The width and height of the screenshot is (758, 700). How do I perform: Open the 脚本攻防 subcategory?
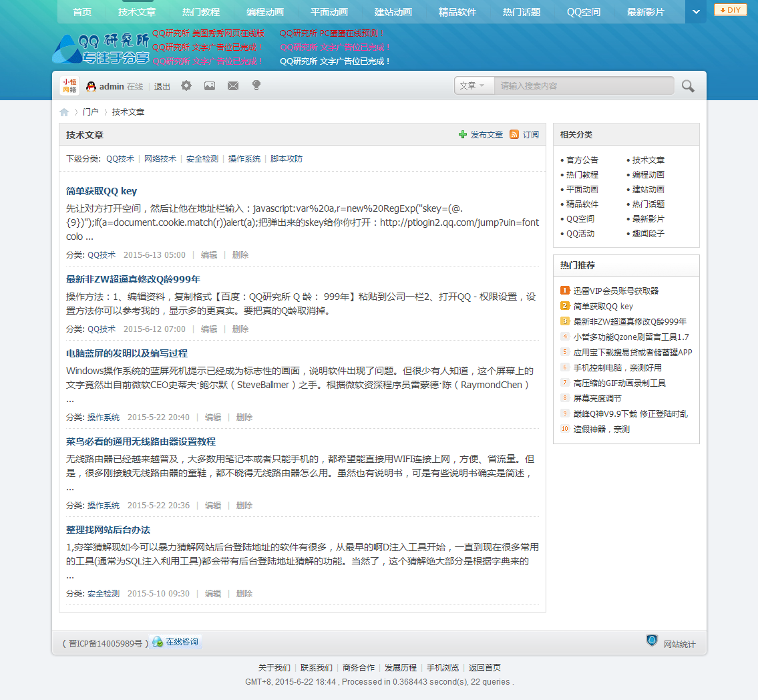287,158
